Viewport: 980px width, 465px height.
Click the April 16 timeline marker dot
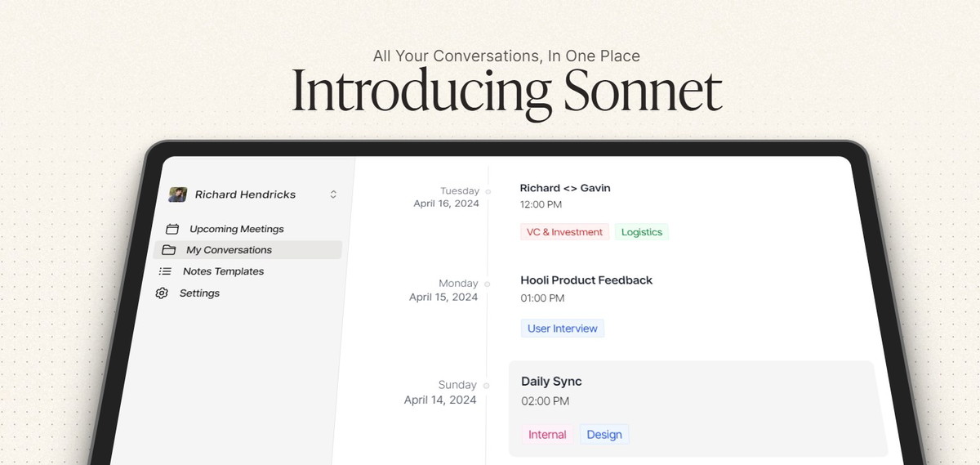pyautogui.click(x=488, y=191)
